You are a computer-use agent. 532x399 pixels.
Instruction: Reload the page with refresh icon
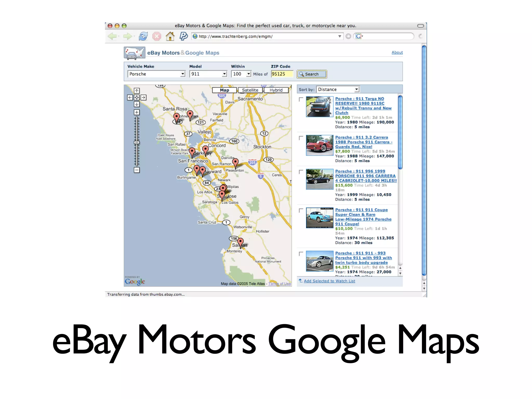143,36
